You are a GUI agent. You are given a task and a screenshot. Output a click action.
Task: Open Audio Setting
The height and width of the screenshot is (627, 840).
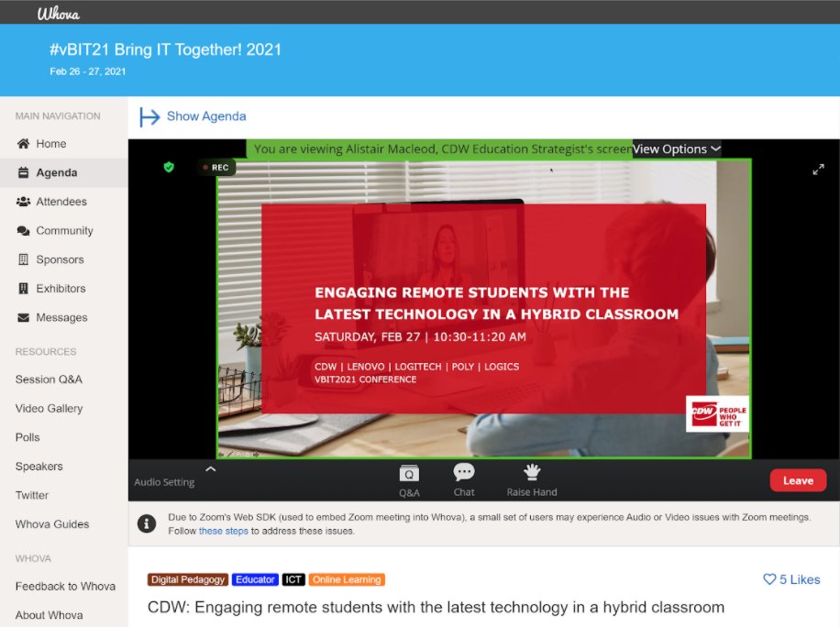click(x=164, y=482)
